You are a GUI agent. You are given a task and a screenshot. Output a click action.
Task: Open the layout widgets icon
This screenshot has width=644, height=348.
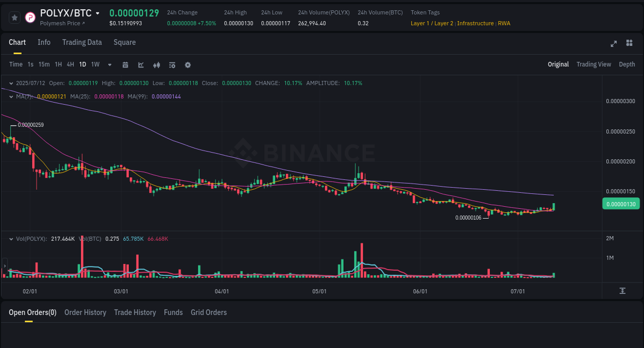(x=629, y=44)
